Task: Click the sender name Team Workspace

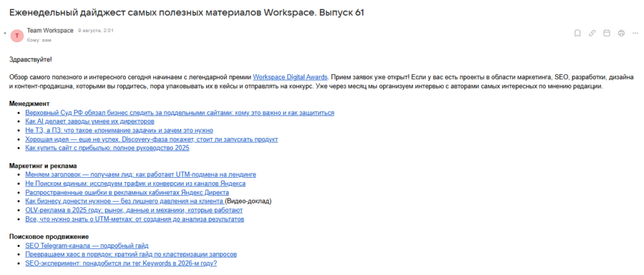Action: (x=50, y=30)
